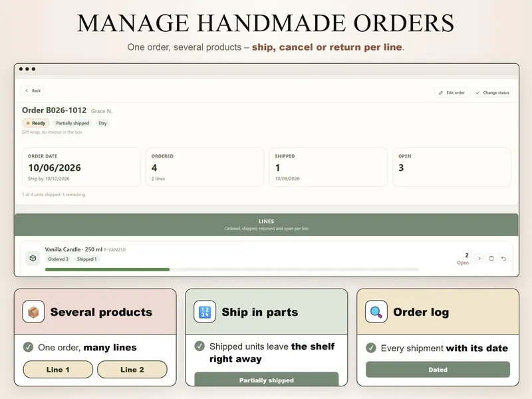Click the Lines section header
This screenshot has height=399, width=532.
coord(267,225)
